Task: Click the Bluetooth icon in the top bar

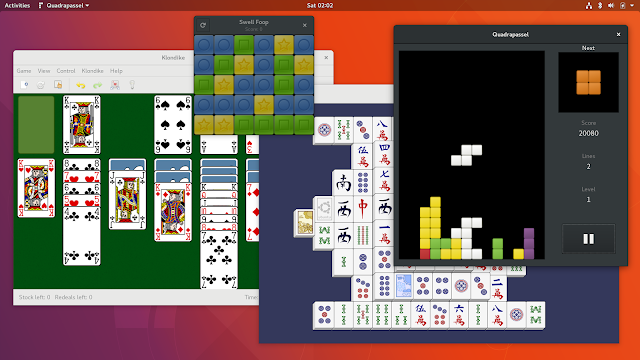Action: coord(600,5)
